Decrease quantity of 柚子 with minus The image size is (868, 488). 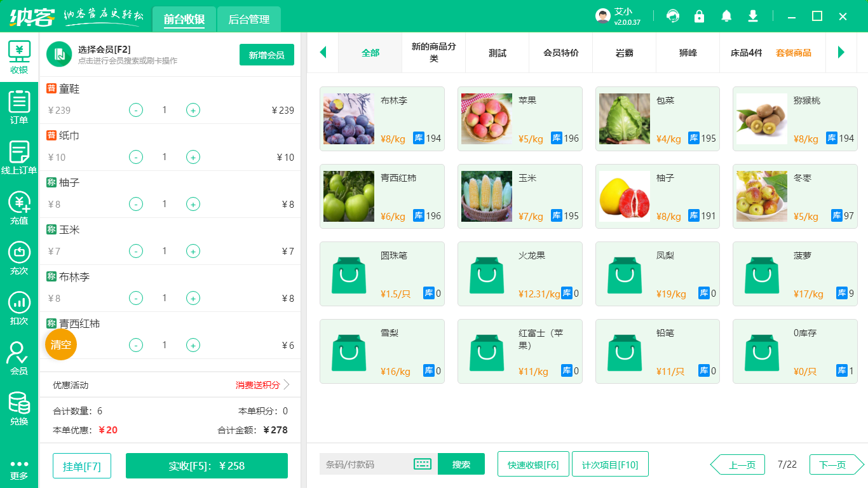tap(136, 204)
